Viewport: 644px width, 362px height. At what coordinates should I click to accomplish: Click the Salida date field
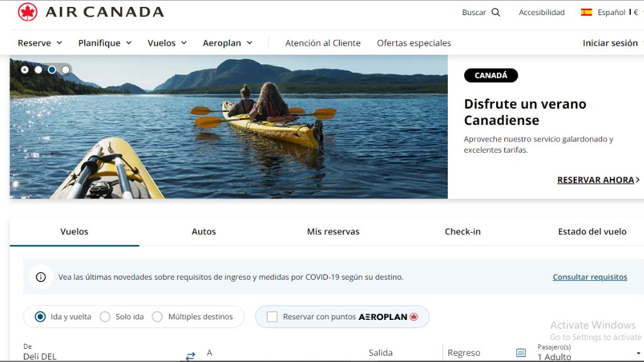(x=402, y=353)
